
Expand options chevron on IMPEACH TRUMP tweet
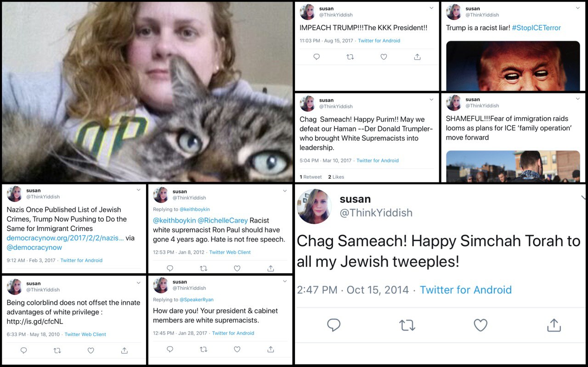pos(431,8)
